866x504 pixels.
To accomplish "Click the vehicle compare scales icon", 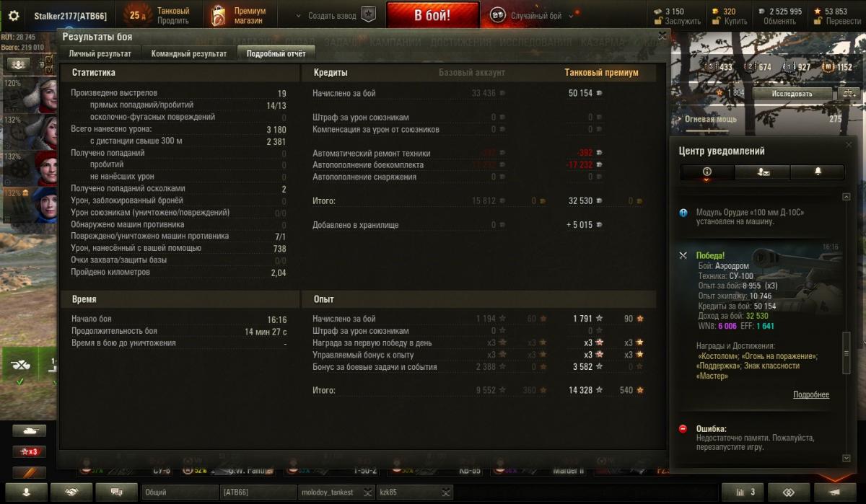I will point(849,94).
